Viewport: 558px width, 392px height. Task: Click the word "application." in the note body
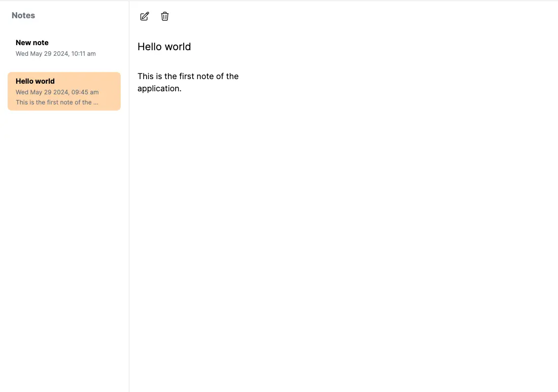click(159, 88)
